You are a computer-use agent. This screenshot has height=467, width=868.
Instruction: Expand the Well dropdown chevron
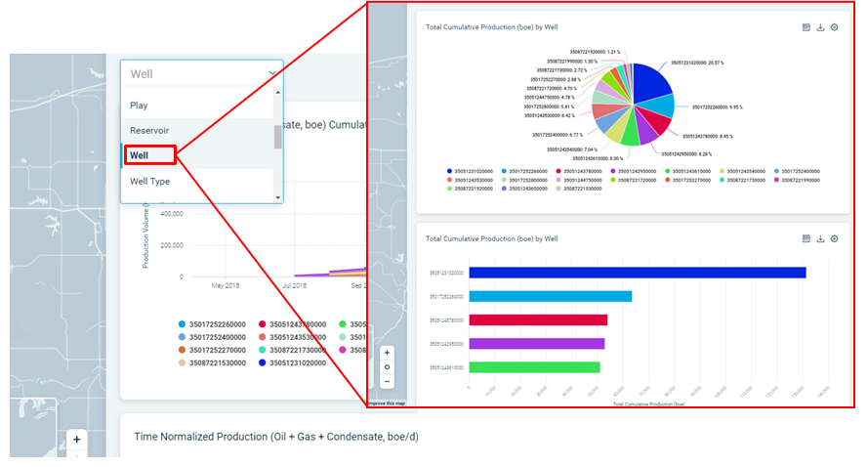click(x=271, y=73)
